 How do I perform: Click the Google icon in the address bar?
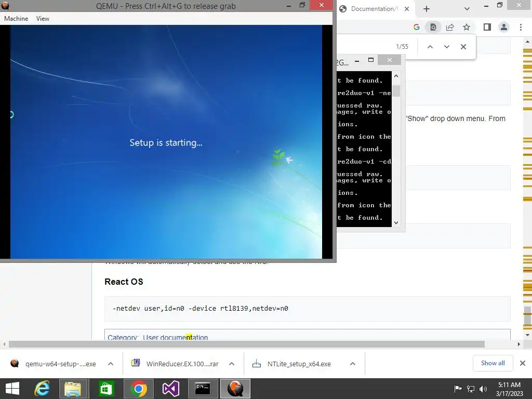[x=416, y=27]
